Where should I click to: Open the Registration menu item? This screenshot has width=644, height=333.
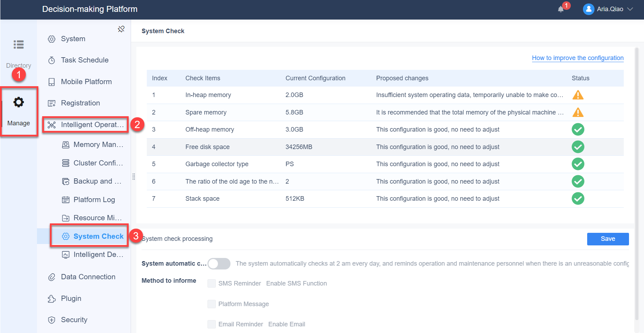(x=80, y=103)
